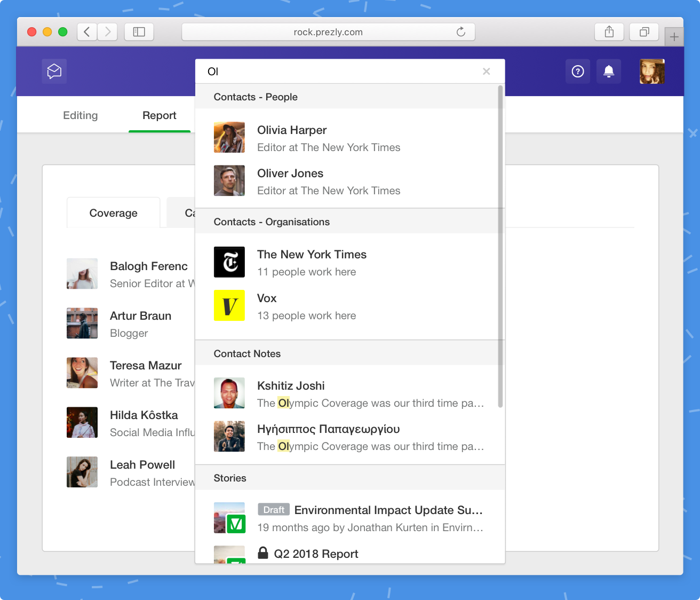
Task: Click Oliver Jones's profile photo
Action: point(229,180)
